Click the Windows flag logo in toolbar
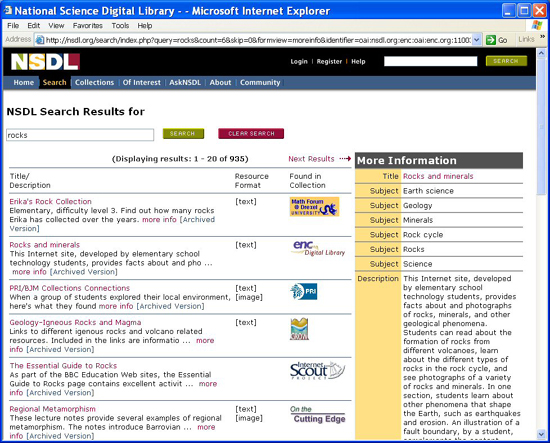 (x=537, y=25)
